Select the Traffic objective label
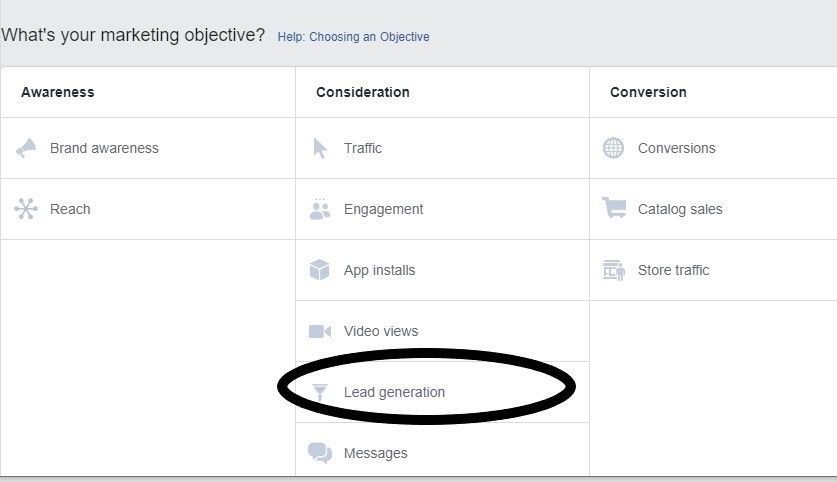 [363, 148]
